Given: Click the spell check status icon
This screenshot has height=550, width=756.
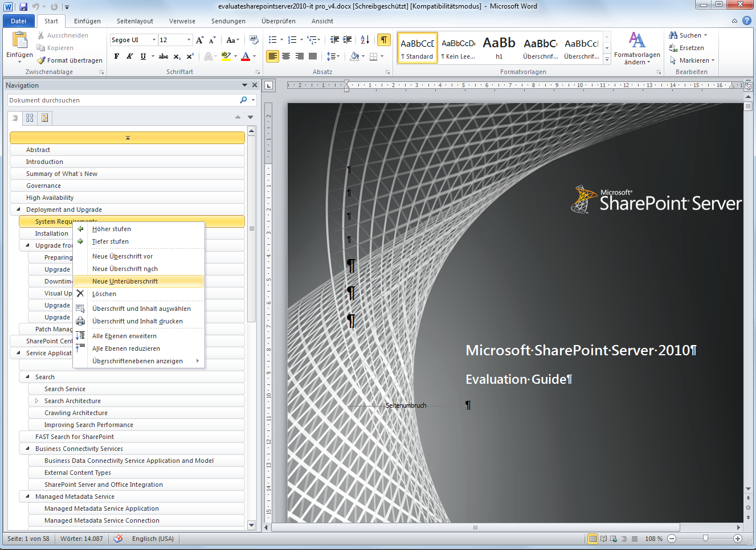Looking at the screenshot, I should 118,538.
